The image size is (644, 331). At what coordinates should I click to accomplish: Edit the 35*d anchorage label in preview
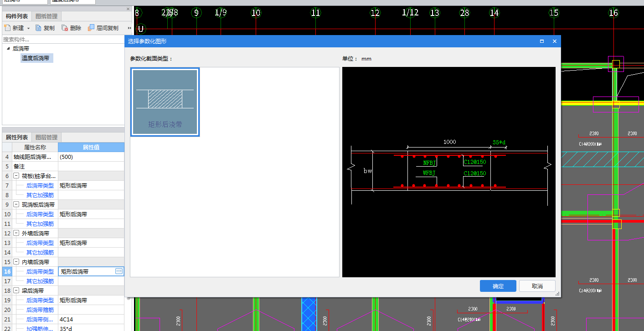(499, 143)
